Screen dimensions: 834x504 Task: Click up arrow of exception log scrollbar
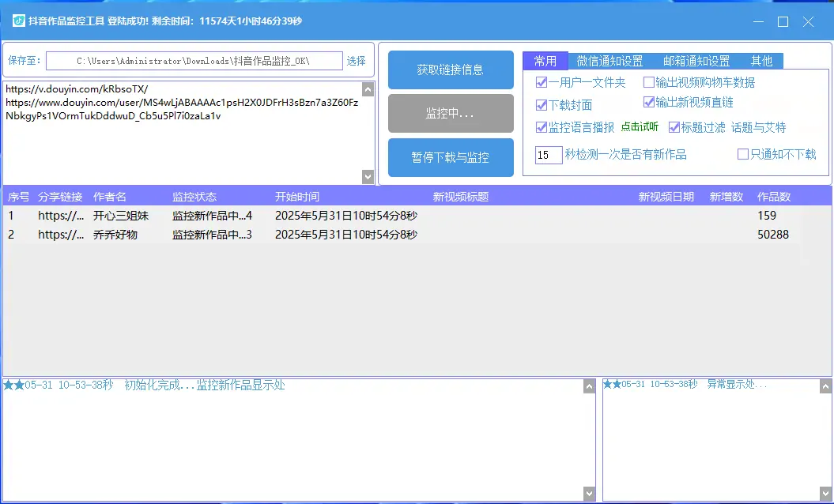pos(825,386)
